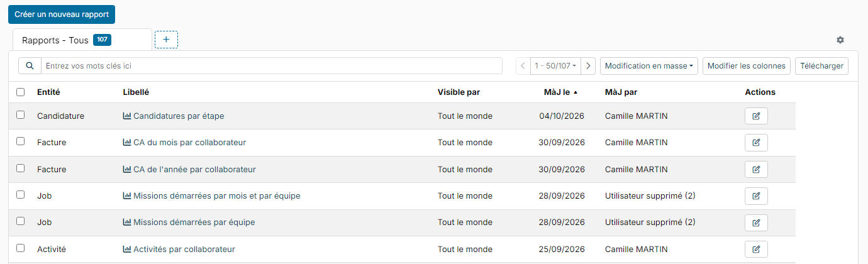Image resolution: width=868 pixels, height=264 pixels.
Task: Open the Activités par collaborateur report
Action: click(x=184, y=250)
